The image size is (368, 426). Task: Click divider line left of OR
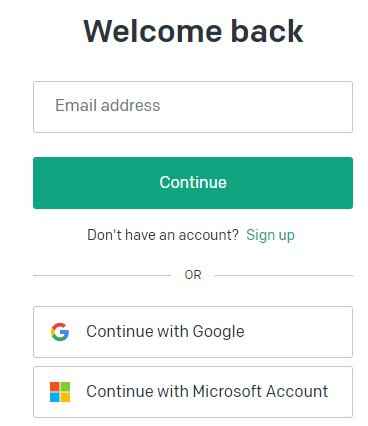pos(102,276)
